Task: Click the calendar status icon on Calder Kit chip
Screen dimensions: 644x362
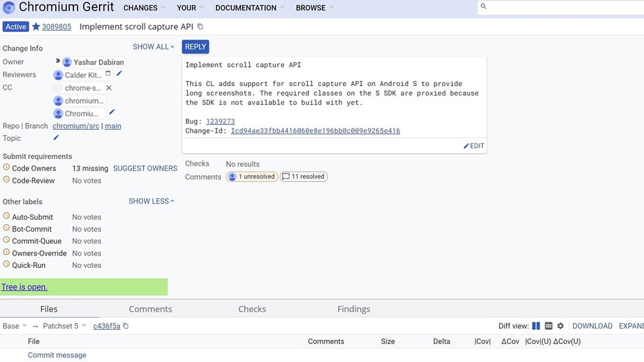Action: tap(108, 73)
